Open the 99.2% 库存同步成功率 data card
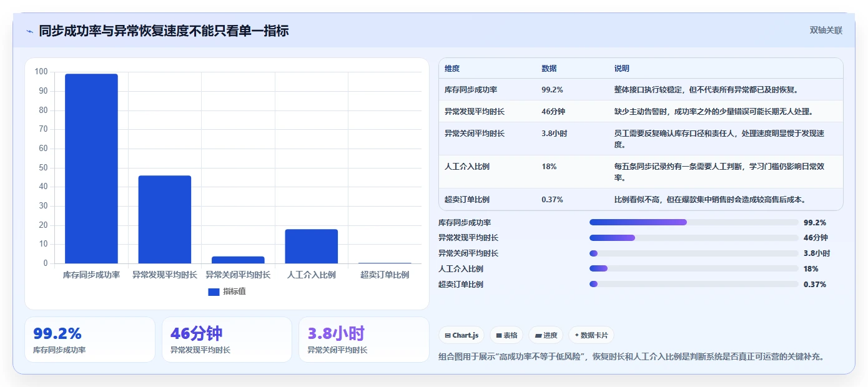This screenshot has width=868, height=387. [x=90, y=340]
